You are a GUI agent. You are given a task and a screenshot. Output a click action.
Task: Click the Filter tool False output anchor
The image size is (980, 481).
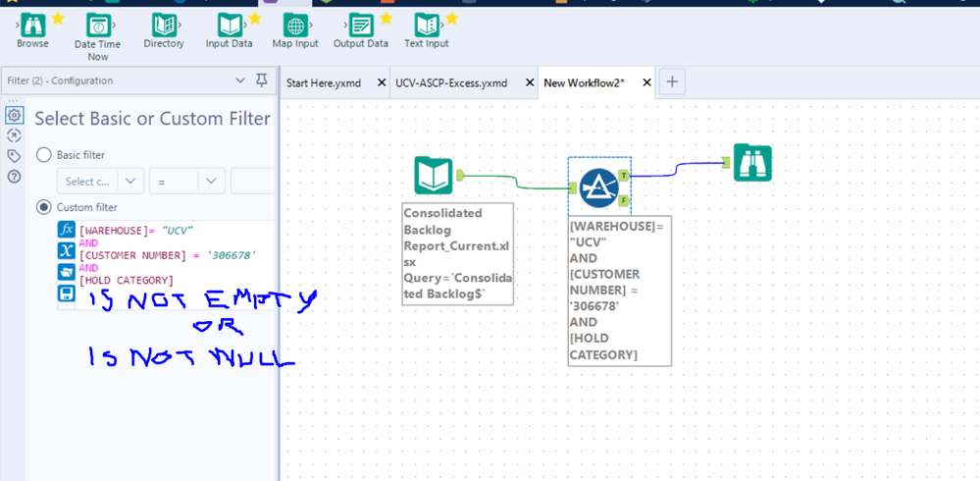pyautogui.click(x=623, y=200)
